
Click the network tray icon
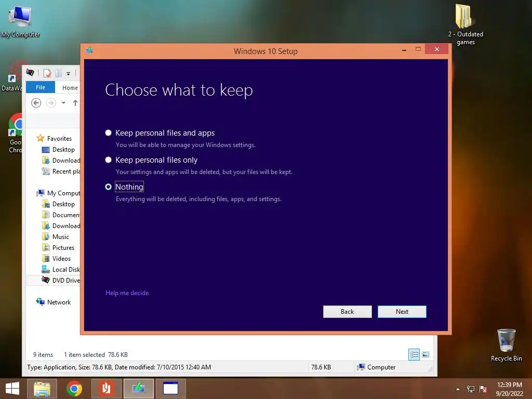pos(471,389)
